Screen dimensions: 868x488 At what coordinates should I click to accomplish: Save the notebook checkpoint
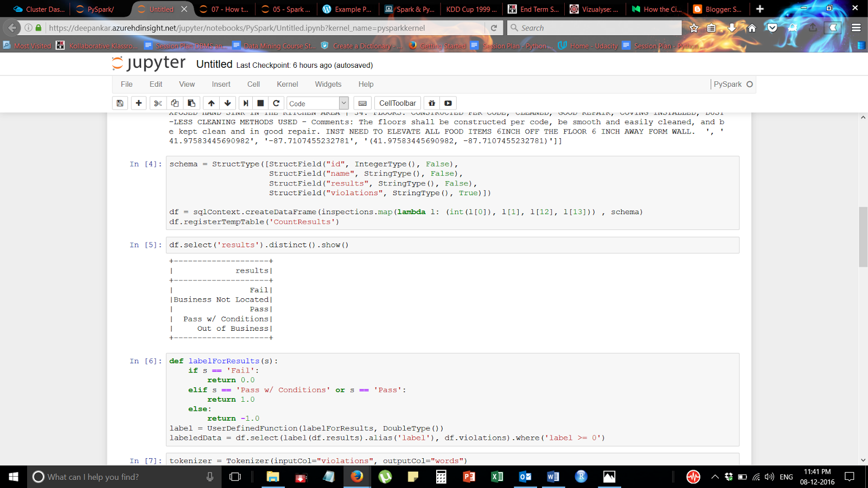[120, 103]
